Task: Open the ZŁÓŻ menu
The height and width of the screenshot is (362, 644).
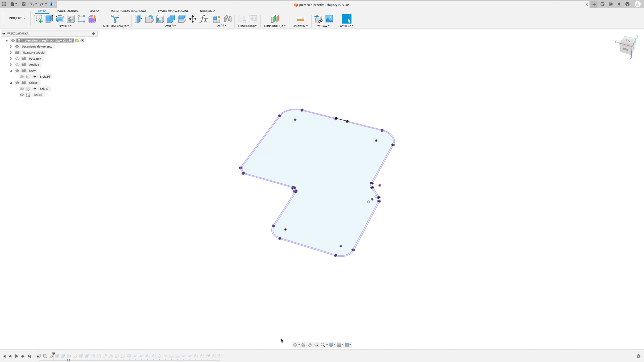Action: 222,26
